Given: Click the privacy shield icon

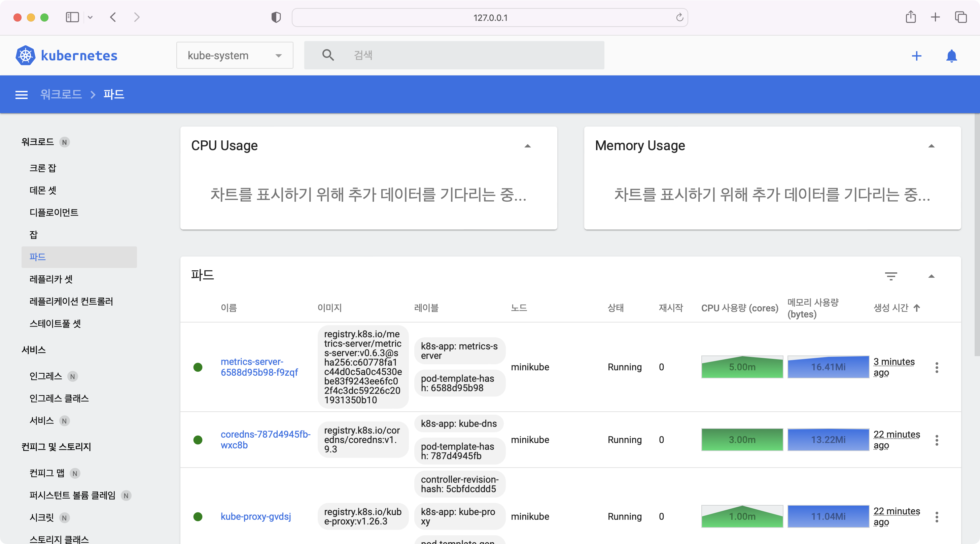Looking at the screenshot, I should [276, 18].
